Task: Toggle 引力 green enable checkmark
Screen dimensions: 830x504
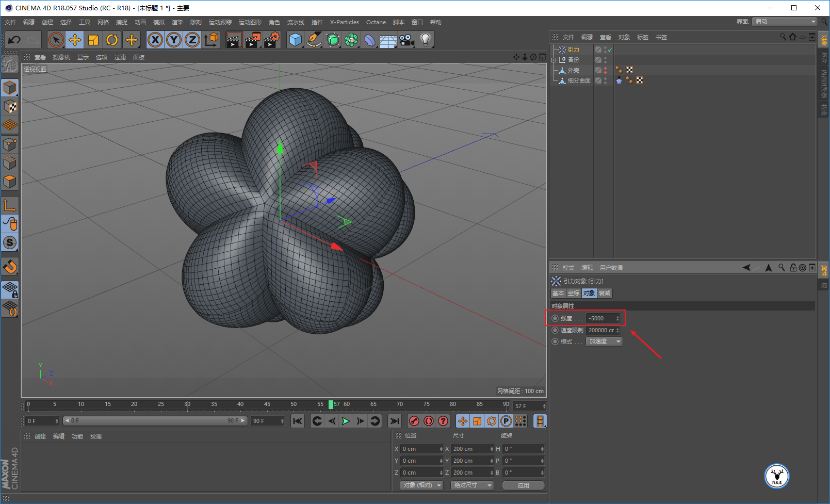Action: tap(610, 50)
